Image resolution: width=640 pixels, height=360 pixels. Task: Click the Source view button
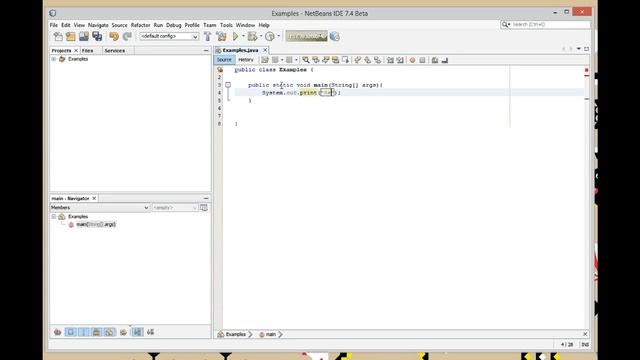pos(224,60)
